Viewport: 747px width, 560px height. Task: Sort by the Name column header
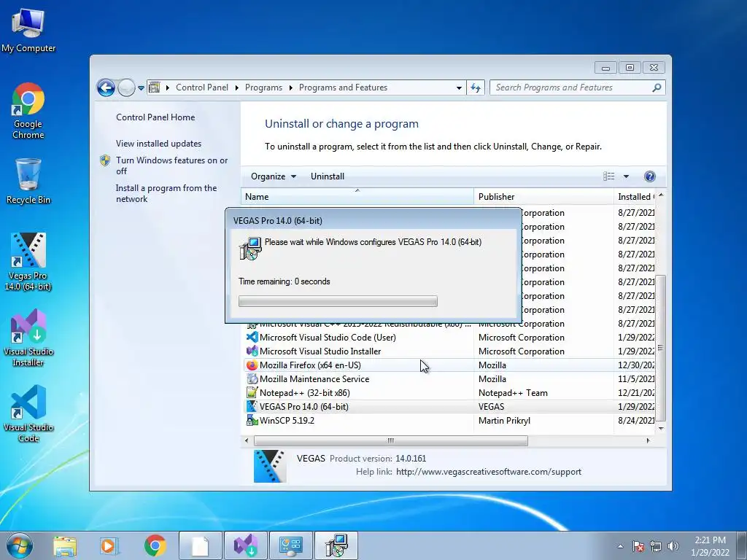click(357, 197)
